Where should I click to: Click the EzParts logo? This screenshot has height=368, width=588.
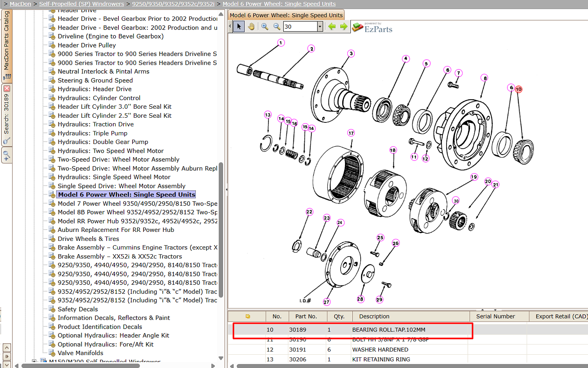372,27
